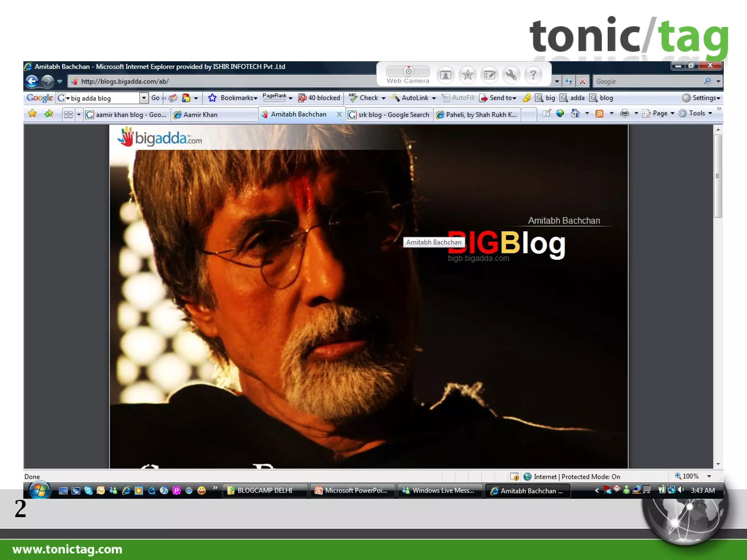Screen dimensions: 747x560
Task: Expand the zoom level 100% dropdown
Action: click(x=709, y=476)
